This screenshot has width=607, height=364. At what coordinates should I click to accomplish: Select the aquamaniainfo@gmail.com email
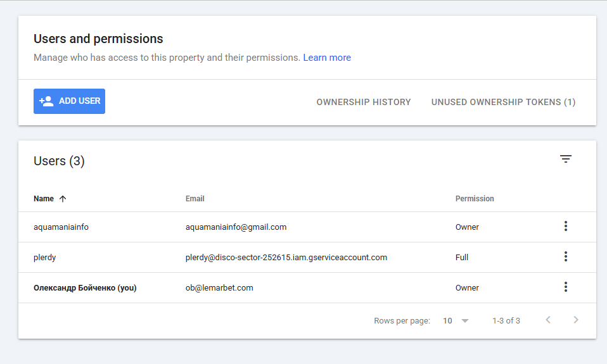click(236, 227)
